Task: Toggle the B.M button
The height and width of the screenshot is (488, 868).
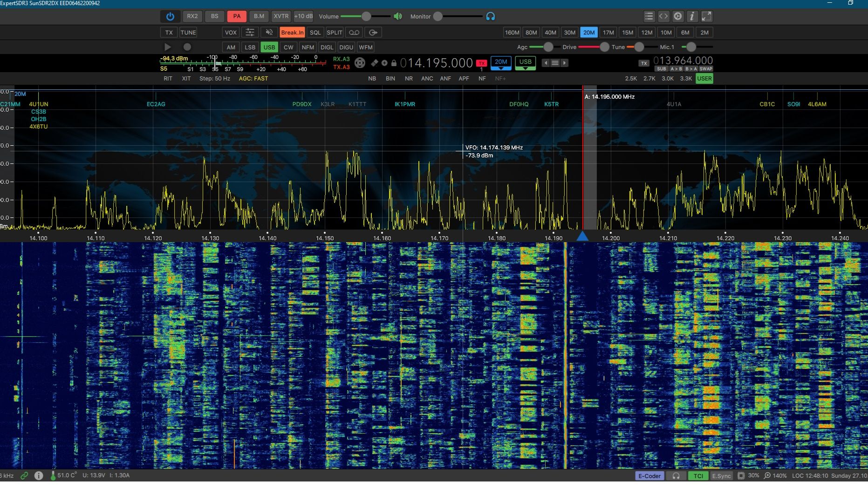Action: [259, 16]
